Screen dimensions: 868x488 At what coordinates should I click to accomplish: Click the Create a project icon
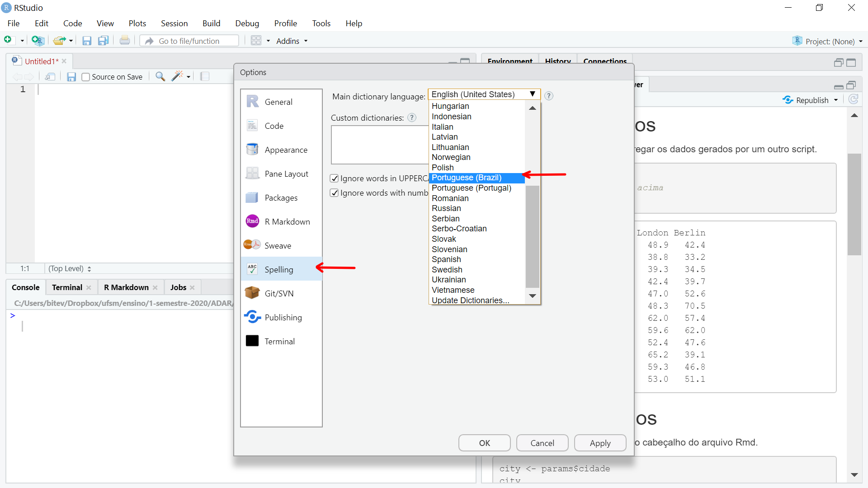point(38,40)
